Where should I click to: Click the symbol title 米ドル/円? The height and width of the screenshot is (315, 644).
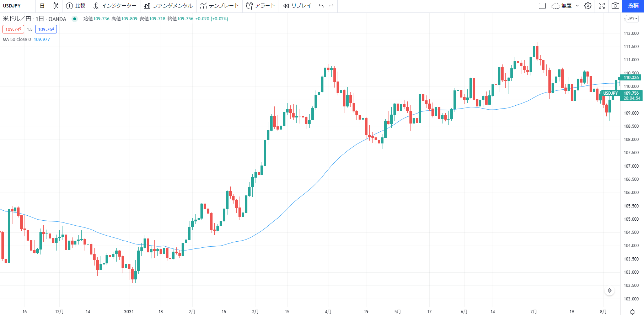[17, 19]
